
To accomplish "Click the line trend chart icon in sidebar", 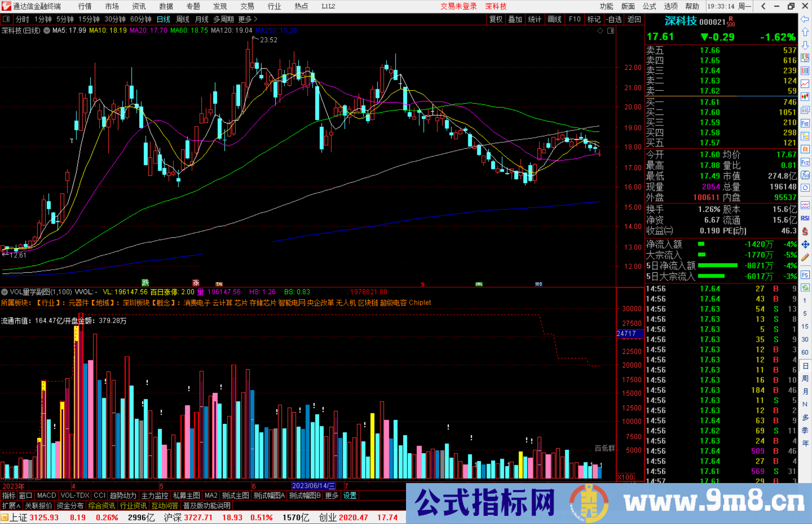I will tap(805, 84).
